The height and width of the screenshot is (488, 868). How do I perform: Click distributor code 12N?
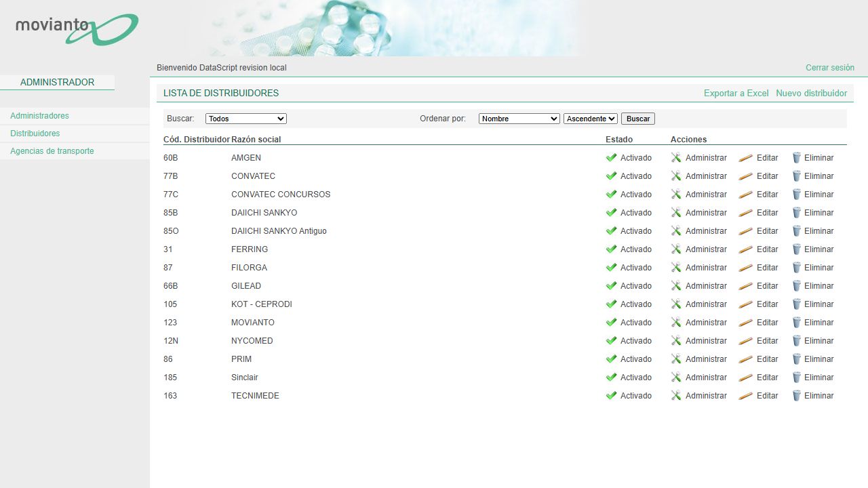171,341
